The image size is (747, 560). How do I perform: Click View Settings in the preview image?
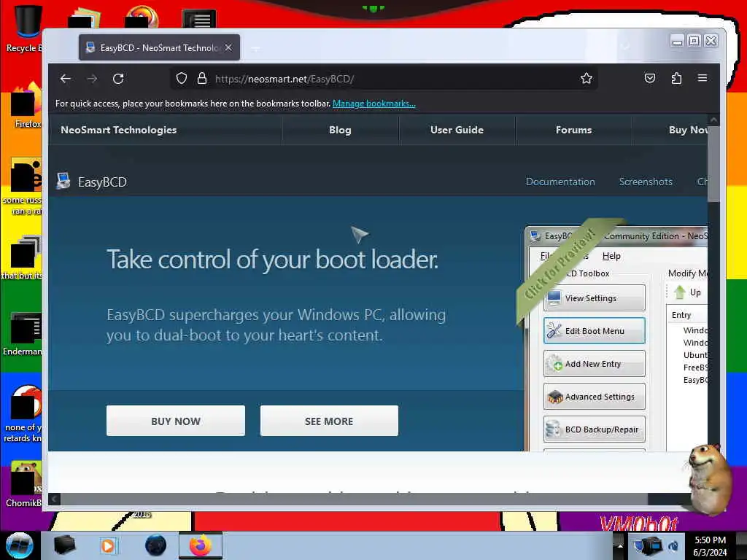594,298
